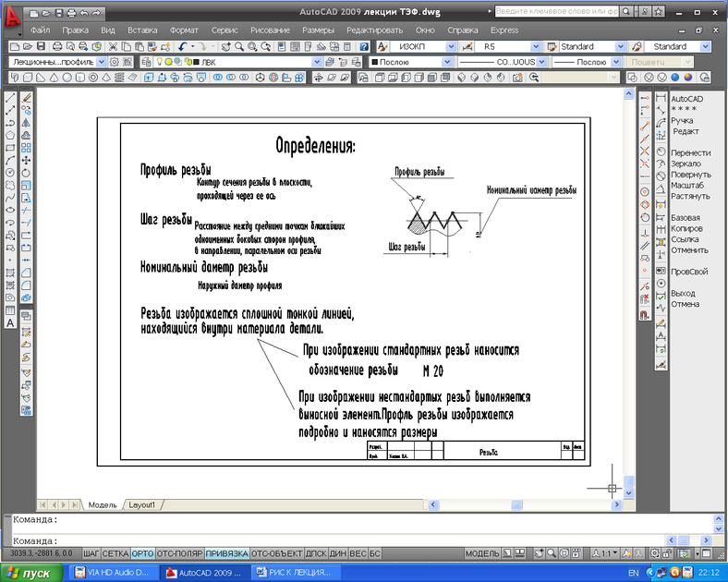Viewport: 728px width, 582px height.
Task: Select the Multiline Text tool
Action: 10,323
